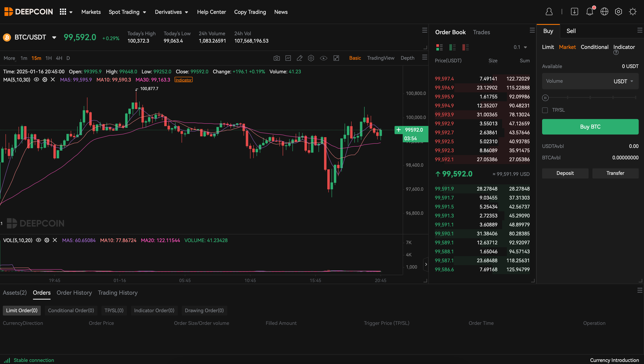Open the Indicator help question mark
The image size is (644, 364).
[616, 53]
